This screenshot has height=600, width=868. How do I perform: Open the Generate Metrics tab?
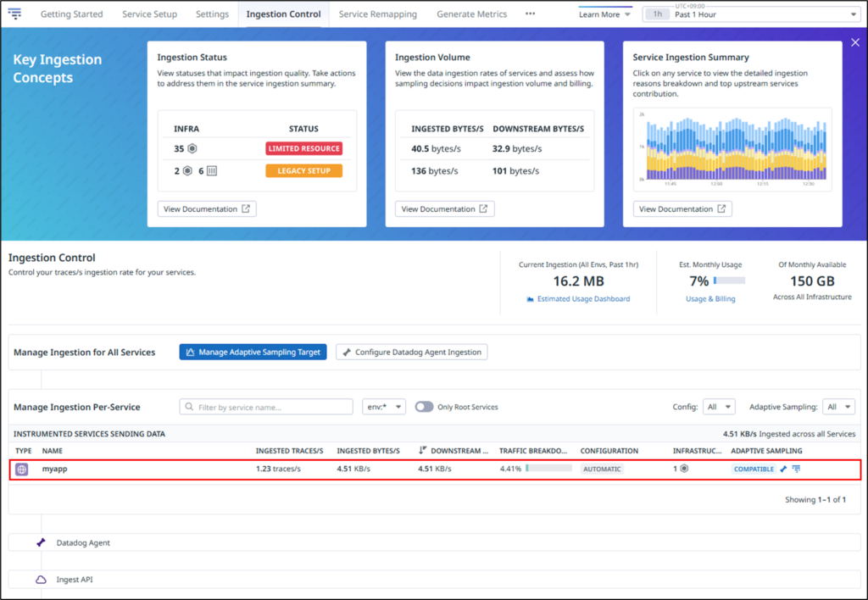pyautogui.click(x=471, y=14)
